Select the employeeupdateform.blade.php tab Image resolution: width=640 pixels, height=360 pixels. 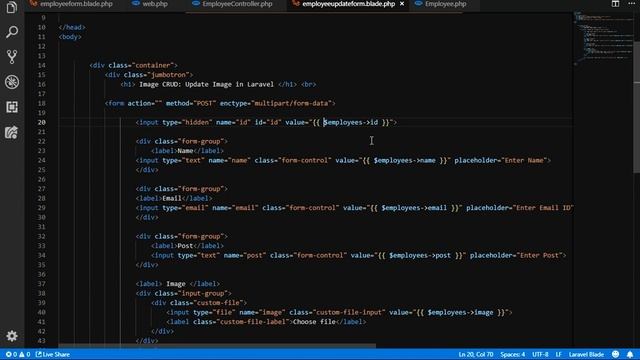tap(349, 4)
